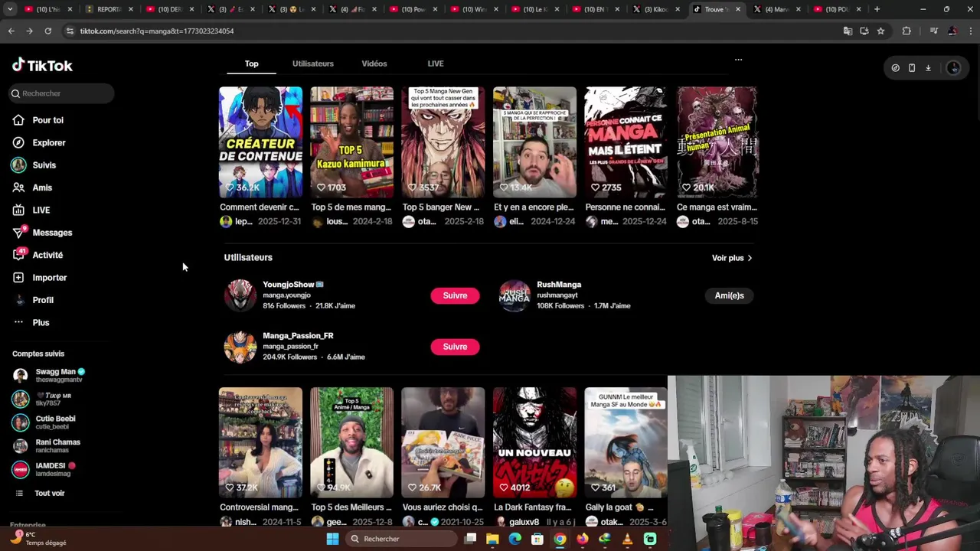Reload the page with refresh icon
The image size is (980, 551).
pyautogui.click(x=47, y=31)
